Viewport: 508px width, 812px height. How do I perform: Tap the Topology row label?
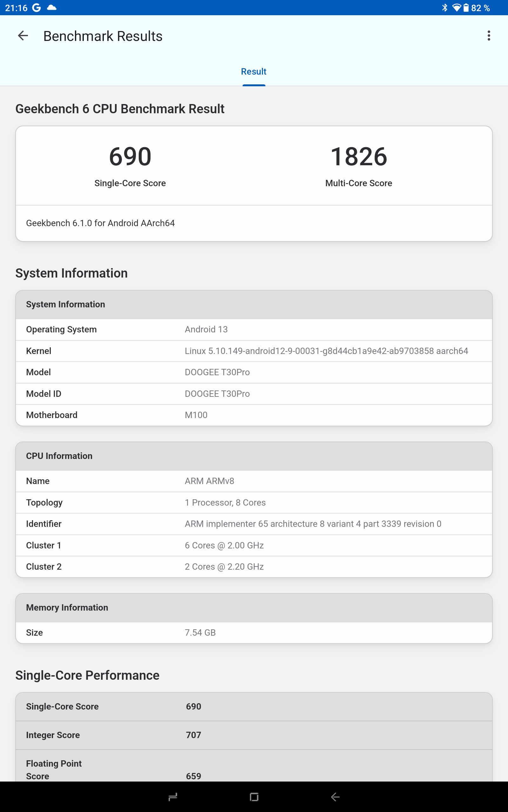[44, 503]
